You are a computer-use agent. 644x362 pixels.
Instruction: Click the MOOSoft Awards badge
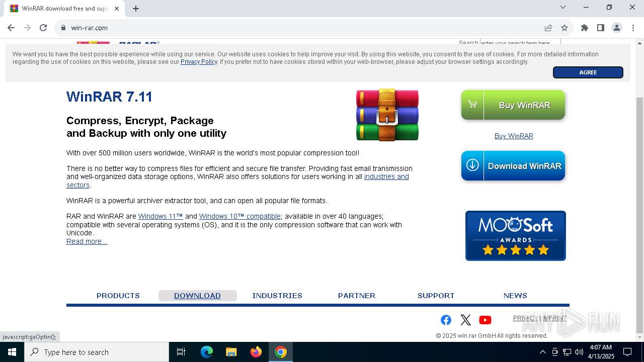(x=516, y=236)
